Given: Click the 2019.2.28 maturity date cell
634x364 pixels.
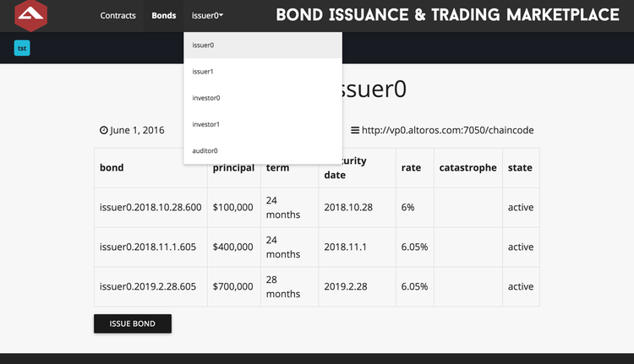Looking at the screenshot, I should (357, 286).
